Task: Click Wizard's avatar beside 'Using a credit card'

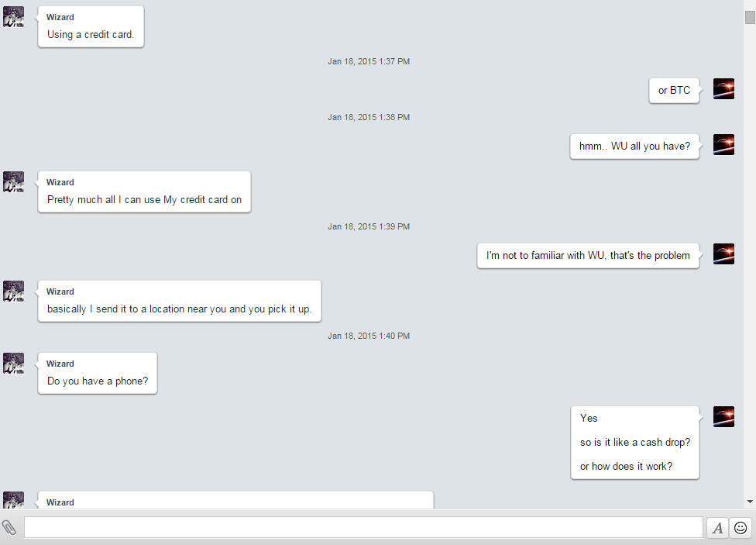Action: click(13, 17)
